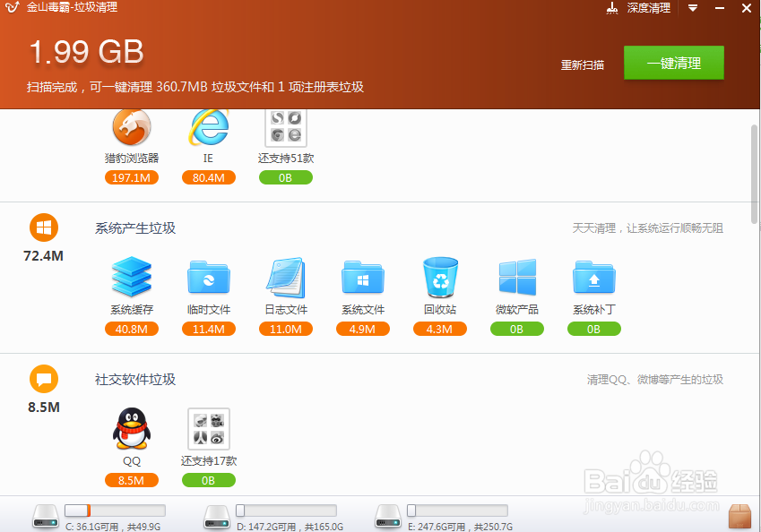This screenshot has width=761, height=532.
Task: Open the 日志文件 notepad icon
Action: [x=286, y=278]
